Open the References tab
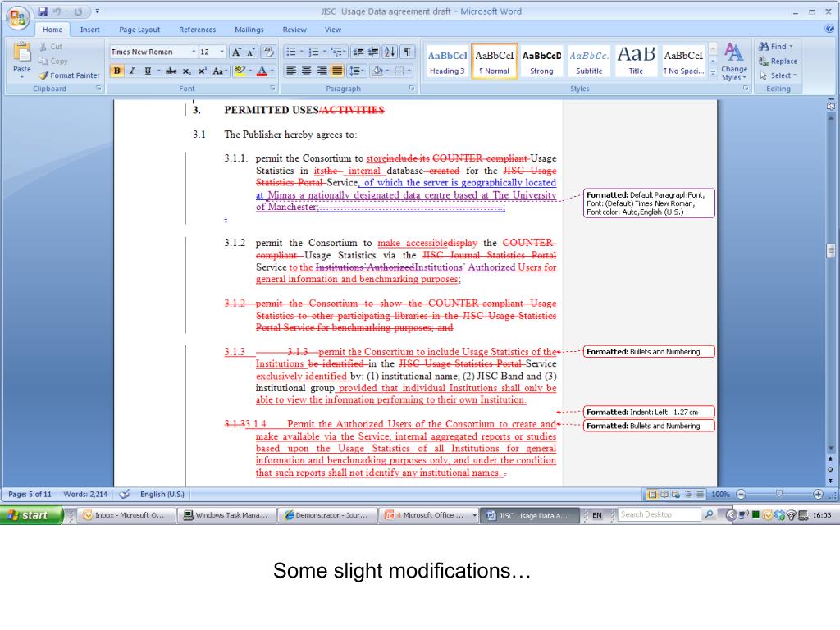840x630 pixels. pos(197,30)
